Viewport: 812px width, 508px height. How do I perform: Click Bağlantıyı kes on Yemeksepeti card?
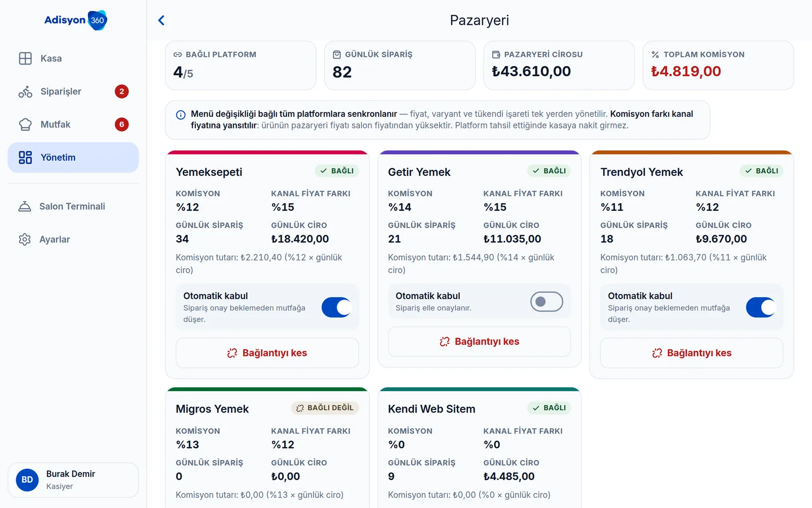tap(267, 353)
